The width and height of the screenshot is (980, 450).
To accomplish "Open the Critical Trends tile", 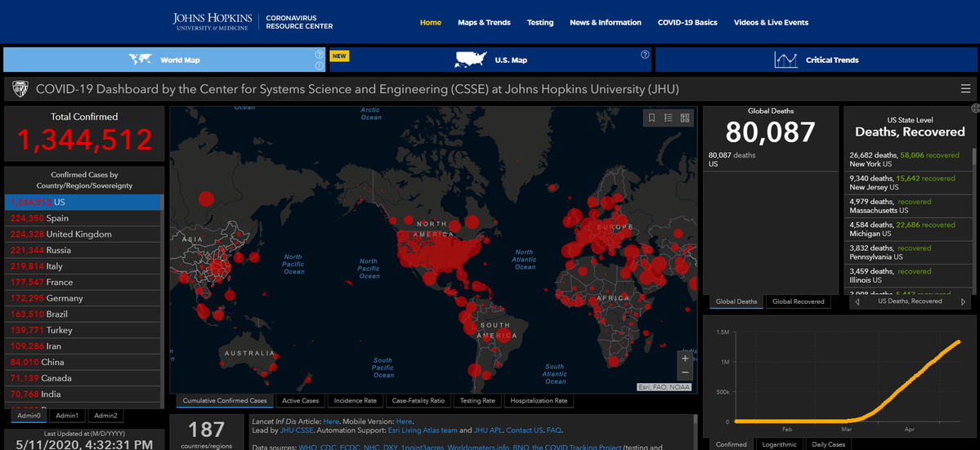I will tap(817, 60).
